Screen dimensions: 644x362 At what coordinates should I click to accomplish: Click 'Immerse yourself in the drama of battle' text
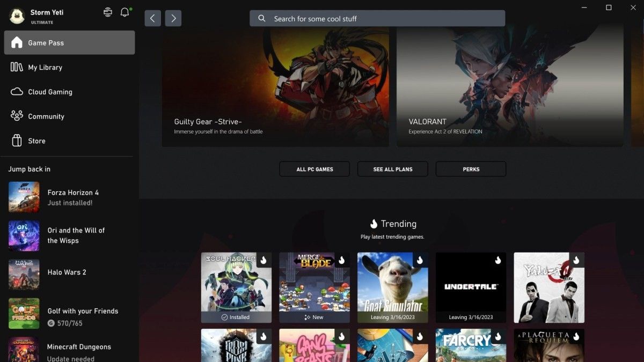point(218,131)
